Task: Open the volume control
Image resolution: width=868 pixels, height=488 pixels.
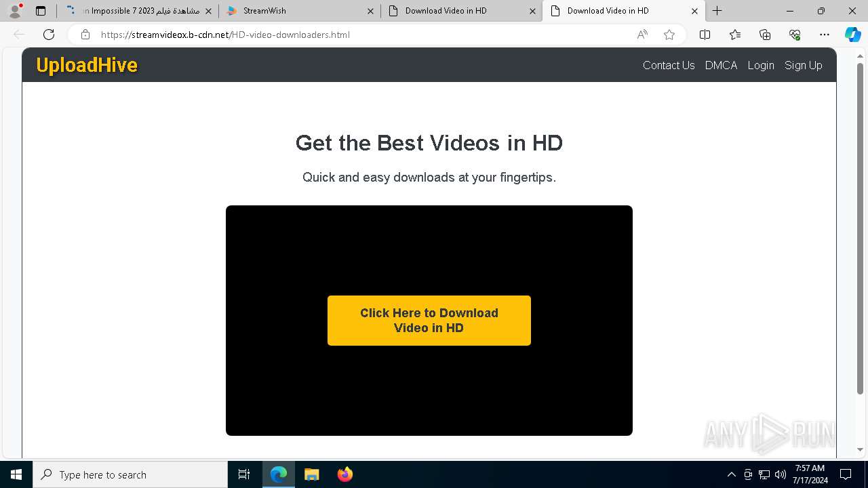Action: pyautogui.click(x=781, y=474)
